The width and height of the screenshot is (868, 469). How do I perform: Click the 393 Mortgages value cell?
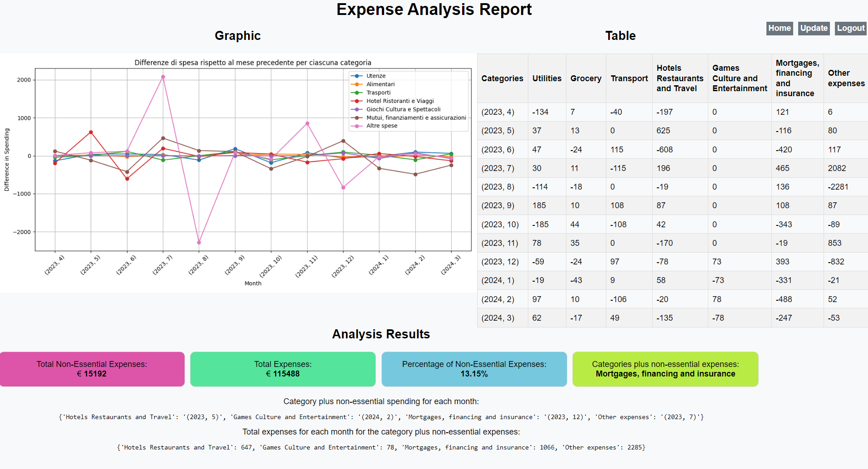pyautogui.click(x=797, y=262)
